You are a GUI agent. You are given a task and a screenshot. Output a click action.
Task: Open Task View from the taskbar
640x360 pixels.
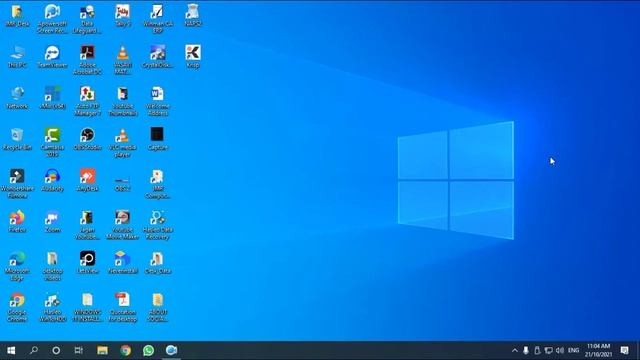click(x=79, y=350)
